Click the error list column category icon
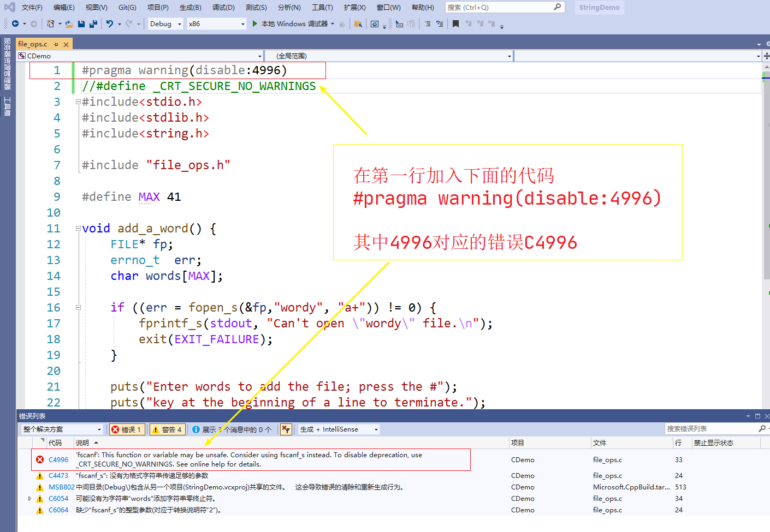 pos(42,441)
